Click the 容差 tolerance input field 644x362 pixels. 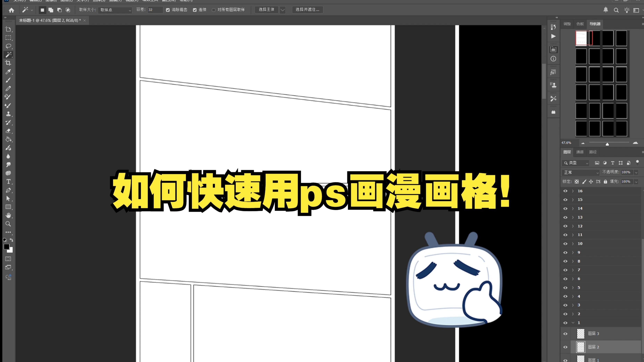click(155, 10)
